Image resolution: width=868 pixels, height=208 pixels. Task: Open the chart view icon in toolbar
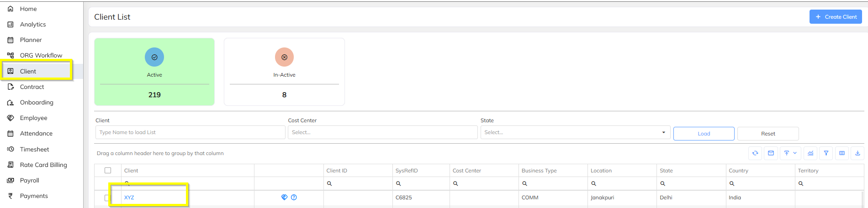click(x=810, y=153)
